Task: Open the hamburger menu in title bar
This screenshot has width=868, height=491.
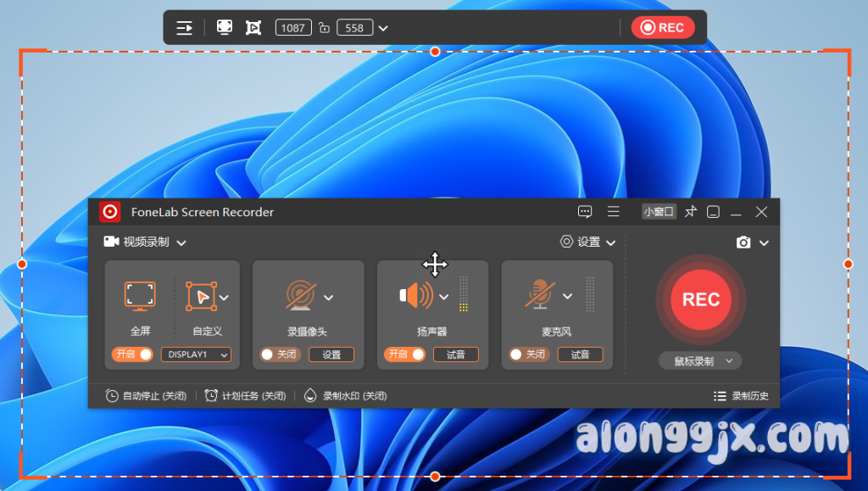Action: [613, 212]
